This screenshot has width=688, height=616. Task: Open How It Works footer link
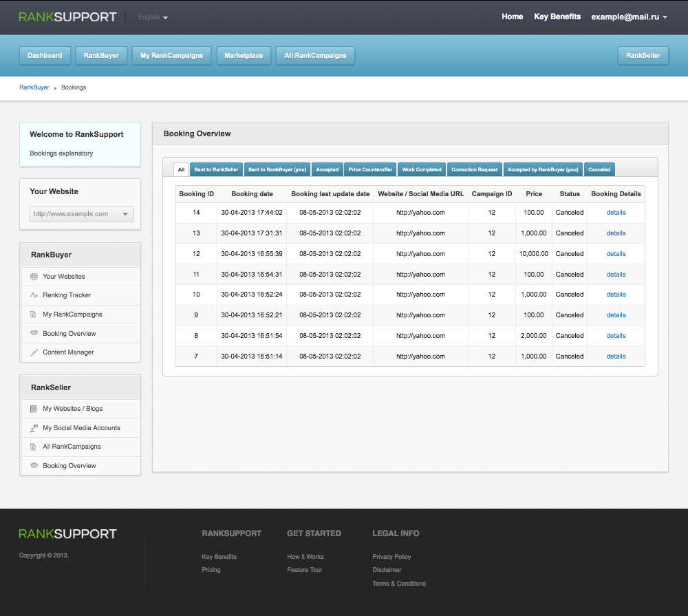point(305,557)
